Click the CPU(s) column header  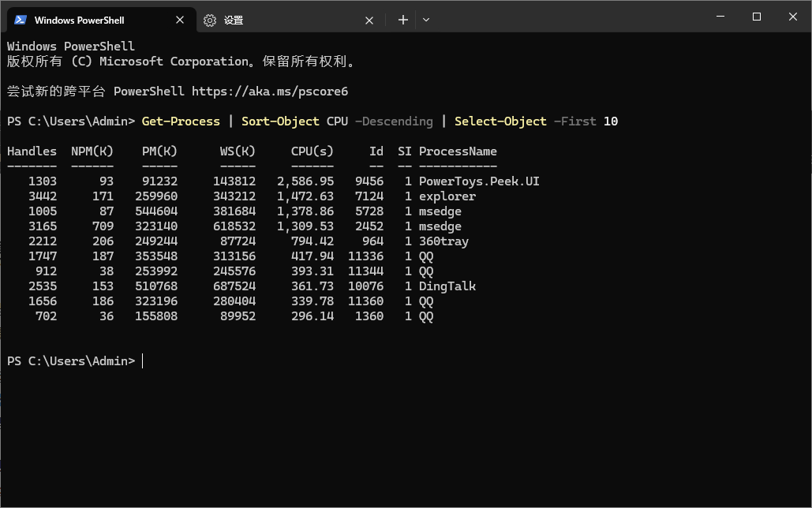point(312,151)
